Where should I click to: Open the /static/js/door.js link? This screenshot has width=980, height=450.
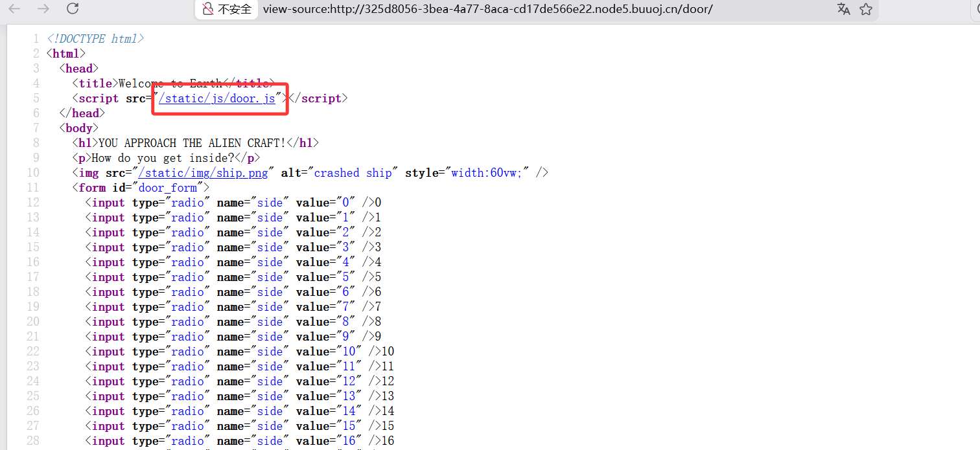tap(217, 98)
